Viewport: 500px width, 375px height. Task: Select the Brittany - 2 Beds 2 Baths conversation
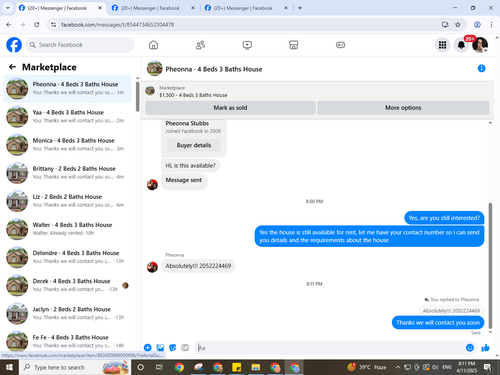click(x=68, y=173)
